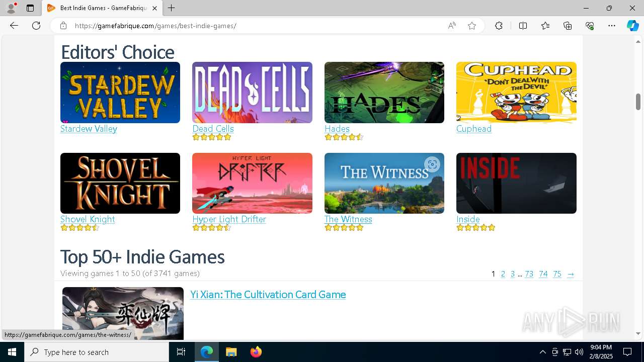
Task: Open Copilot sidebar icon
Action: coord(632,26)
